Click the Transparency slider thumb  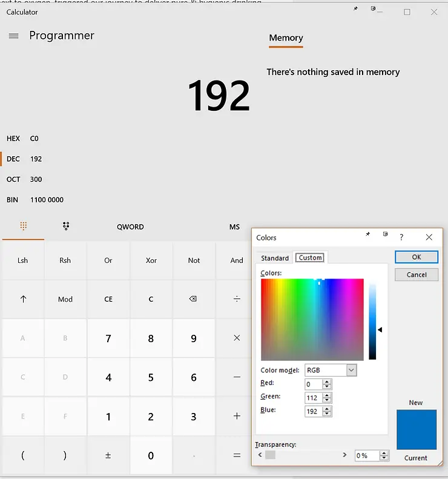pos(270,455)
